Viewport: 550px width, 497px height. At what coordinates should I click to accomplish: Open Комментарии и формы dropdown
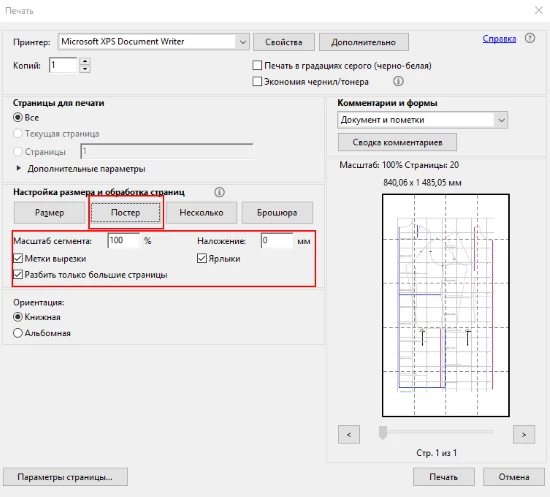coord(502,120)
